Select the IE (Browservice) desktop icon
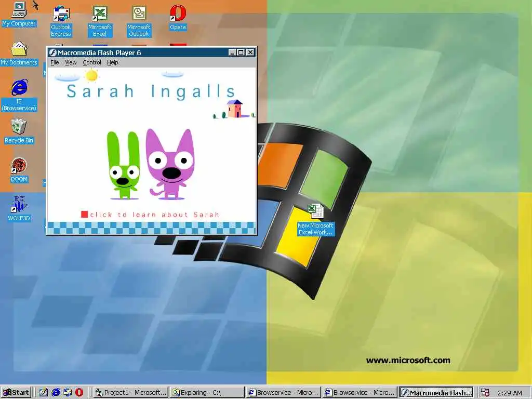Viewport: 532px width, 399px height. pos(19,95)
